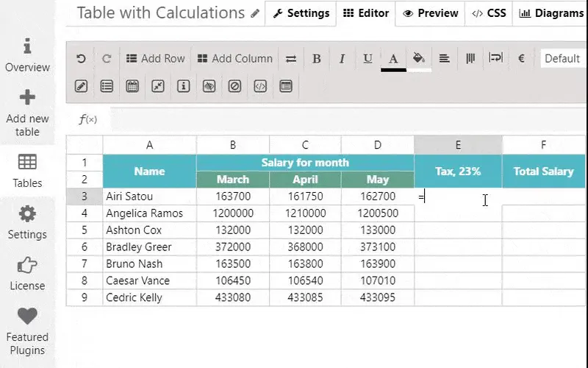Select cell with value 1210000

tap(305, 213)
